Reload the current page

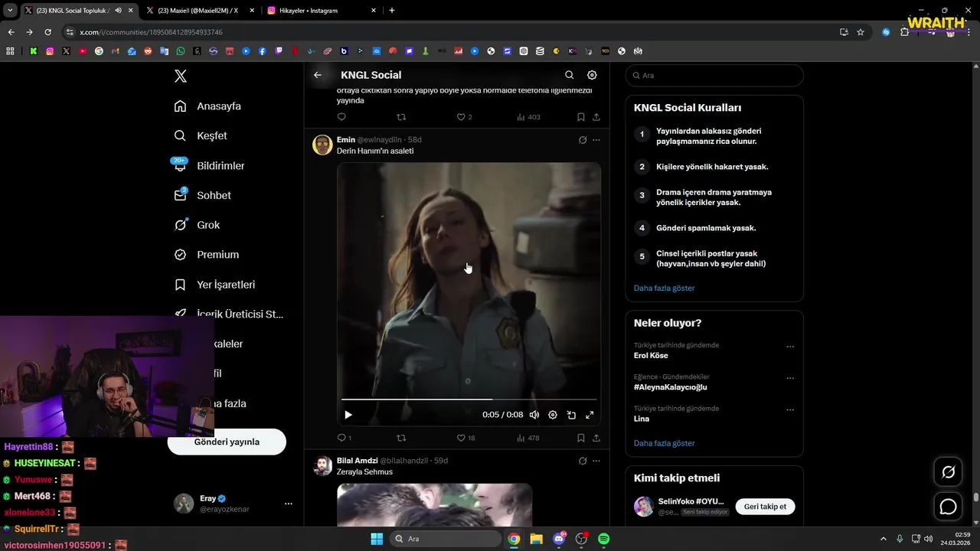[x=47, y=32]
